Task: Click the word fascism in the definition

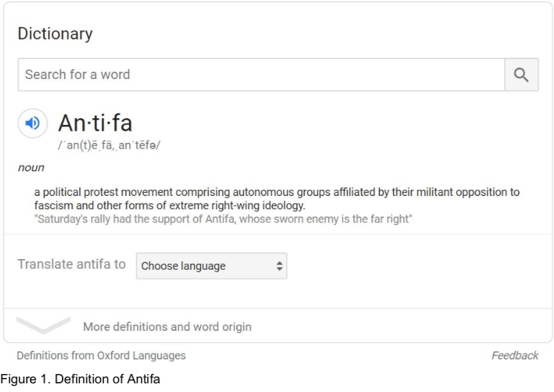Action: (55, 205)
